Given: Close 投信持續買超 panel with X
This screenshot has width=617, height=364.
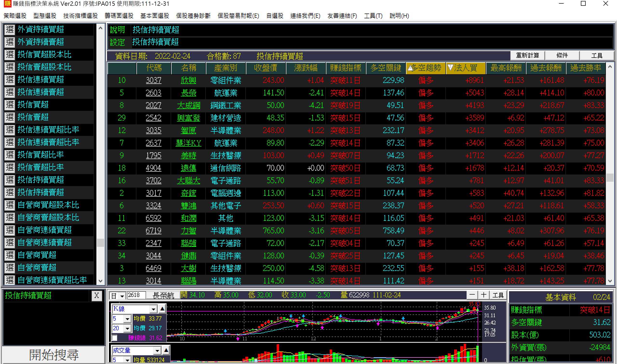Looking at the screenshot, I should click(x=96, y=296).
